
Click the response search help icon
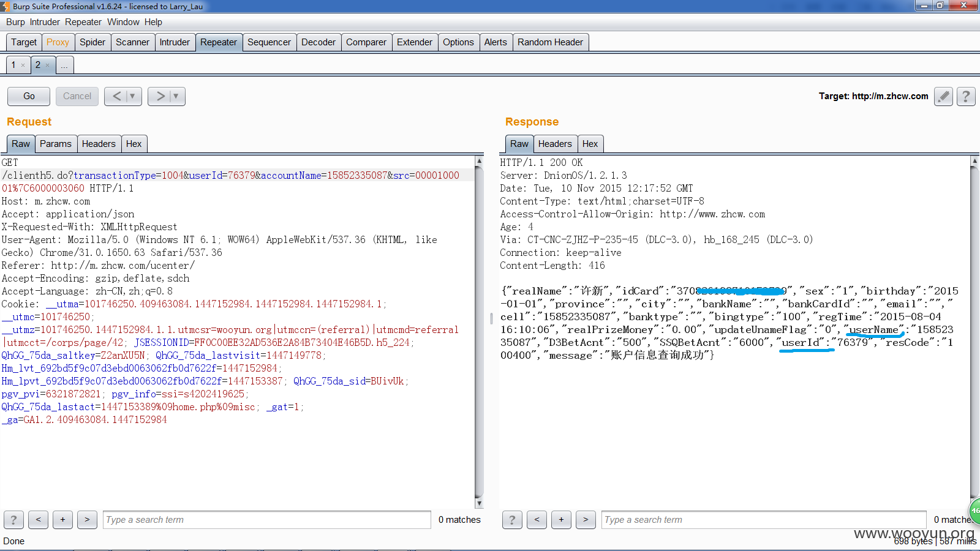[512, 520]
